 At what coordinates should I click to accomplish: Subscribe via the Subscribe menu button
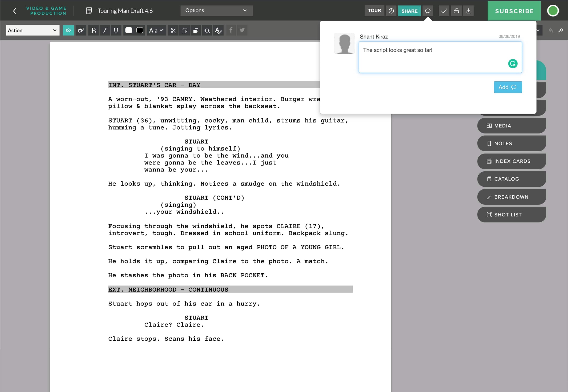point(515,11)
